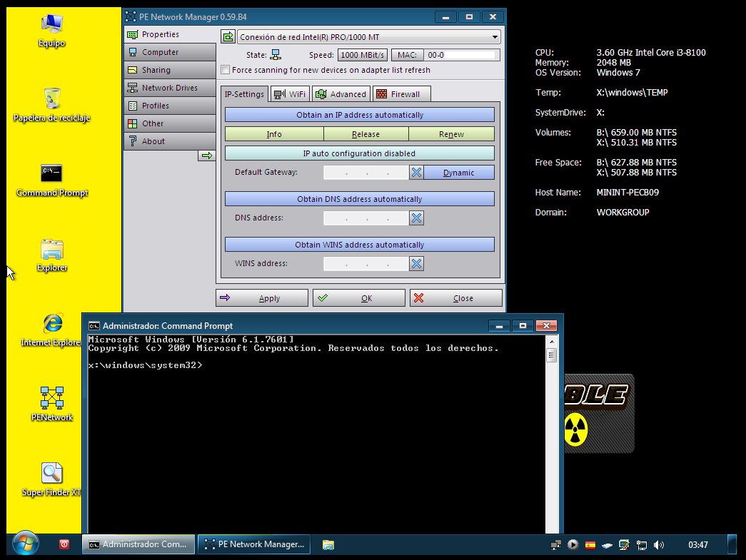Switch to the Advanced tab

[x=341, y=94]
